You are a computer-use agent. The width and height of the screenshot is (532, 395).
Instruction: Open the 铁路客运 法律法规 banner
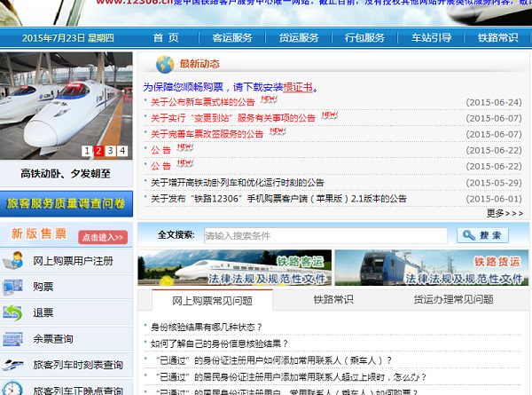pyautogui.click(x=234, y=268)
